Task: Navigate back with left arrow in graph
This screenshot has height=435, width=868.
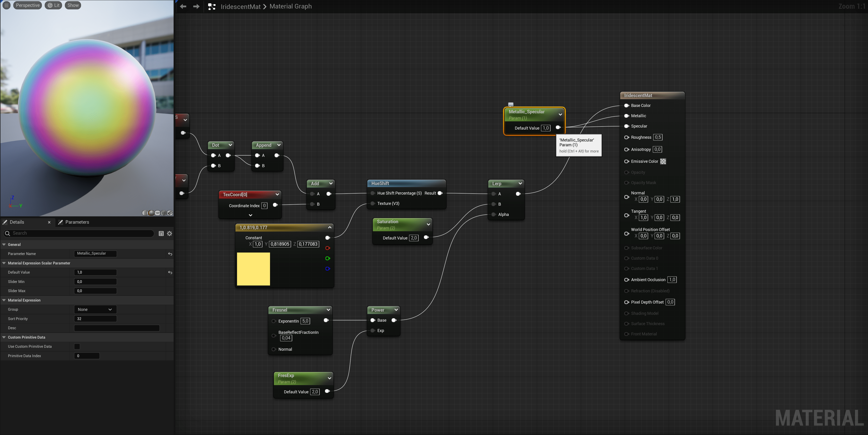Action: (183, 6)
